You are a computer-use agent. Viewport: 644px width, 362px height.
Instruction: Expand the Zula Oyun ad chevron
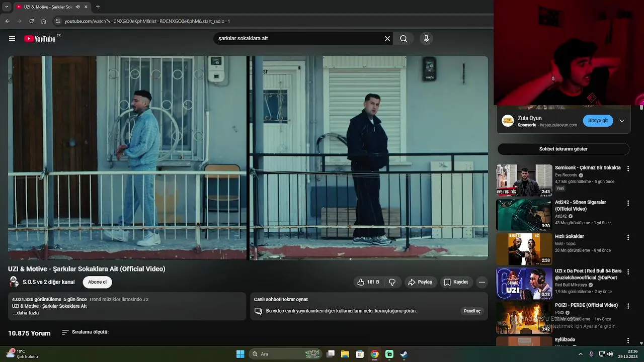(x=622, y=121)
